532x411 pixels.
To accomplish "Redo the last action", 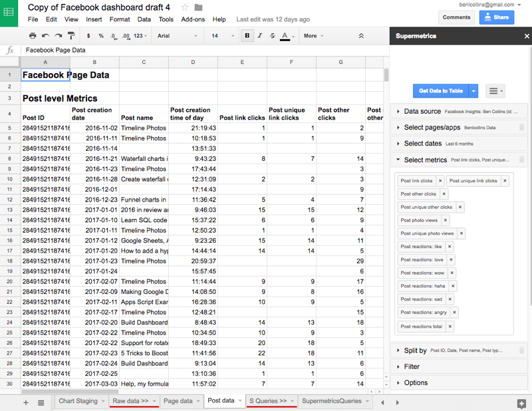I will (59, 36).
